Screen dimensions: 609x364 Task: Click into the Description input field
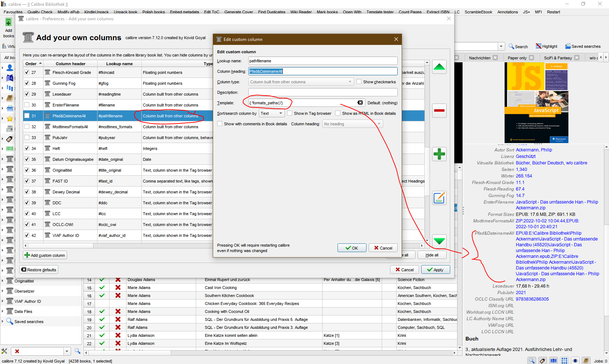[x=323, y=92]
